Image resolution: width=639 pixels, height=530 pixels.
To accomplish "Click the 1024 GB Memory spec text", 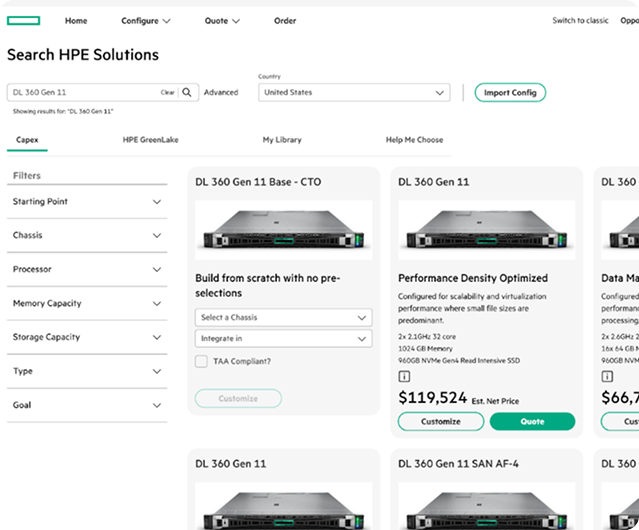I will click(425, 349).
